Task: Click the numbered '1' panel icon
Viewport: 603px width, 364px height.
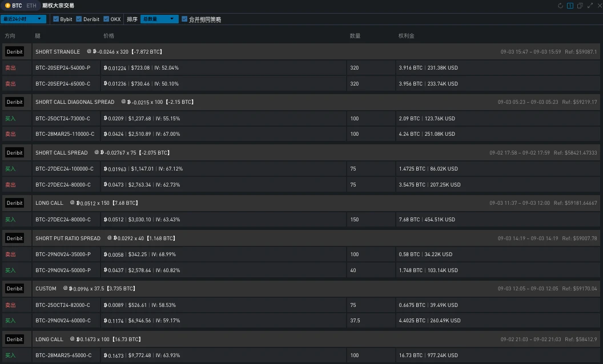Action: [x=570, y=6]
